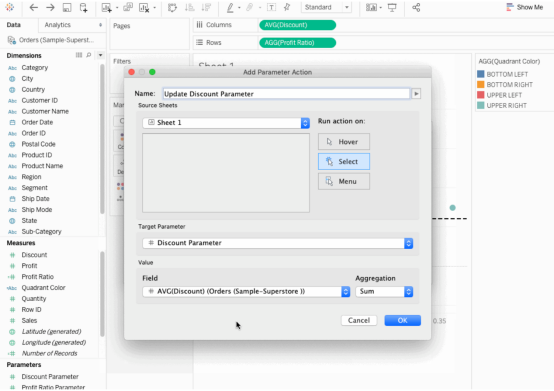Open the Highlight pen dropdown arrow
Image resolution: width=554 pixels, height=391 pixels.
(x=239, y=8)
